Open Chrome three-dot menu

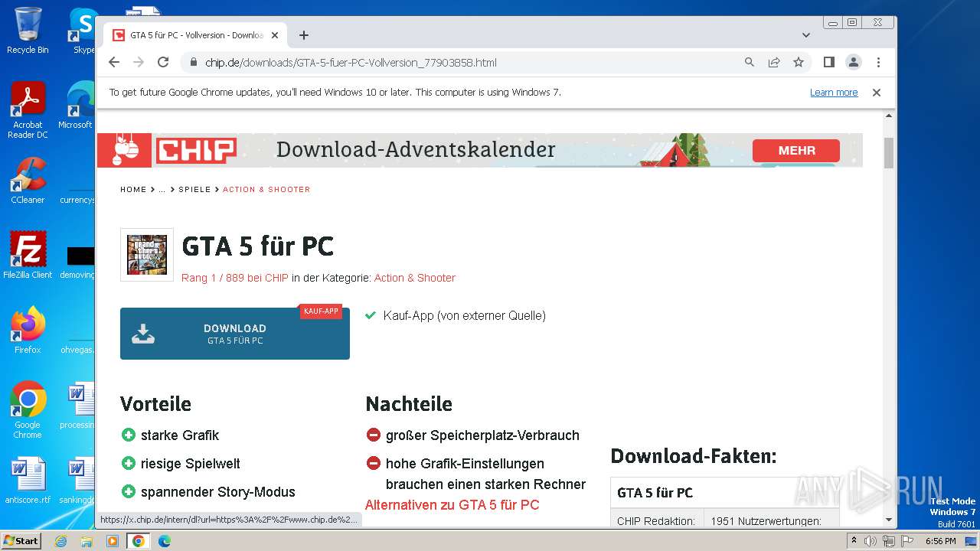coord(878,63)
